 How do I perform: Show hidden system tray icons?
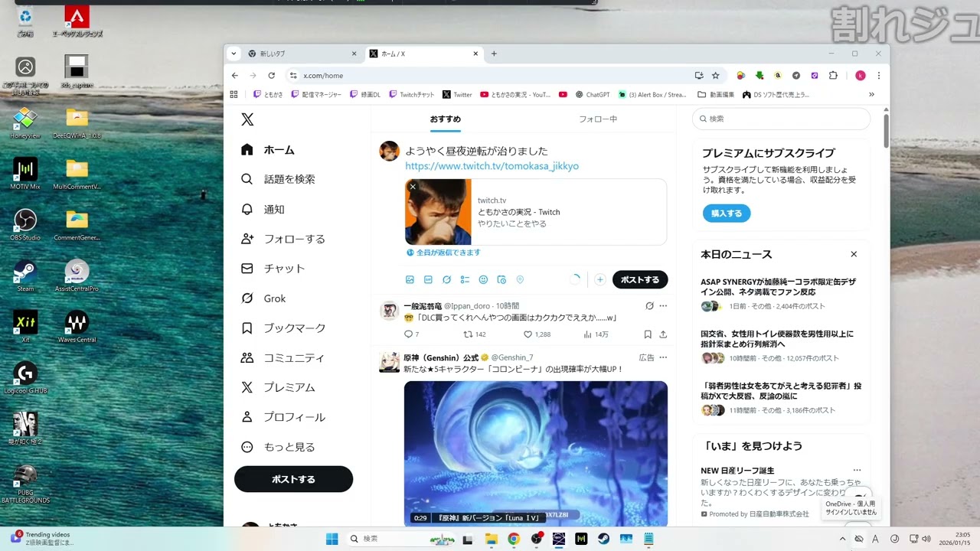[842, 539]
